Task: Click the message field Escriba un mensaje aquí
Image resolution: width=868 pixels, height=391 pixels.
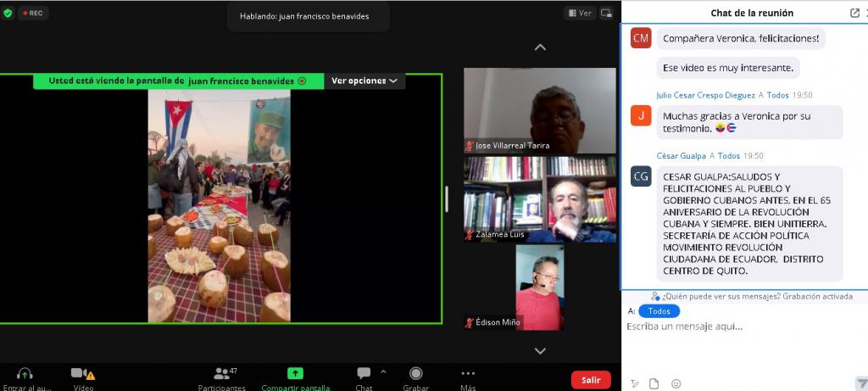Action: click(x=737, y=327)
